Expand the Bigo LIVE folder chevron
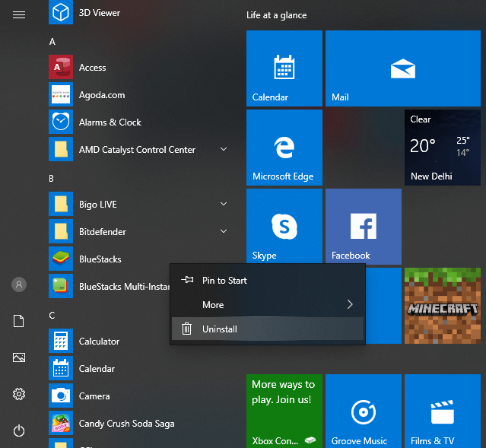This screenshot has height=448, width=486. tap(224, 204)
